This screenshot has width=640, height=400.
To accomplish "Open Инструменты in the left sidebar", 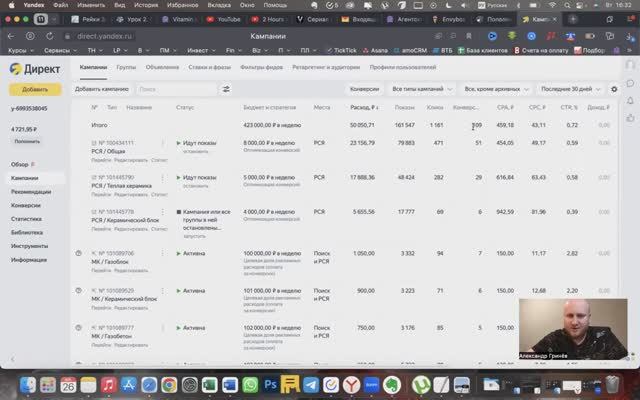I will (x=29, y=246).
